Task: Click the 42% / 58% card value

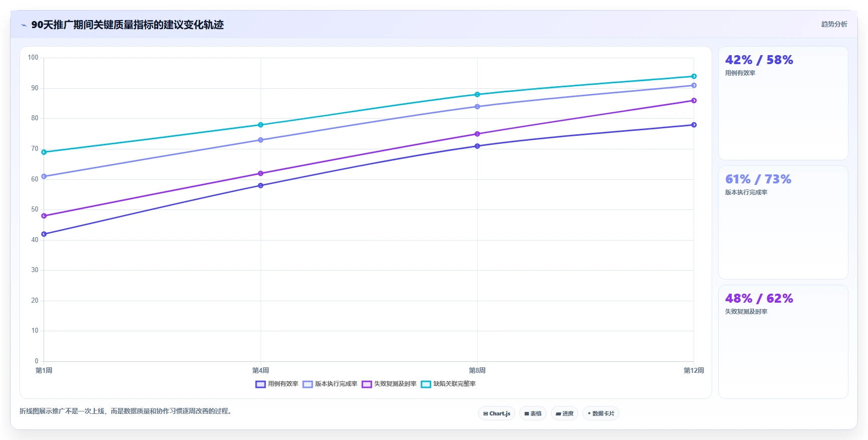Action: 759,60
